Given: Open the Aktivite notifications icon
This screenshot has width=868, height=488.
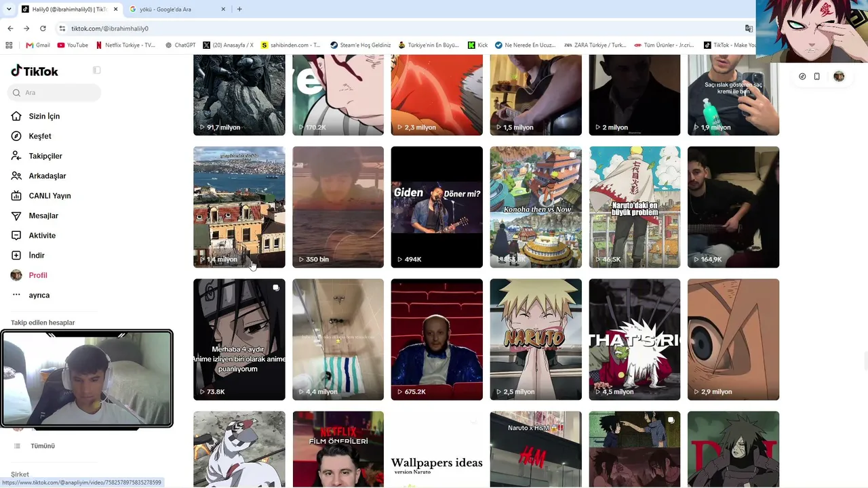Looking at the screenshot, I should tap(16, 235).
